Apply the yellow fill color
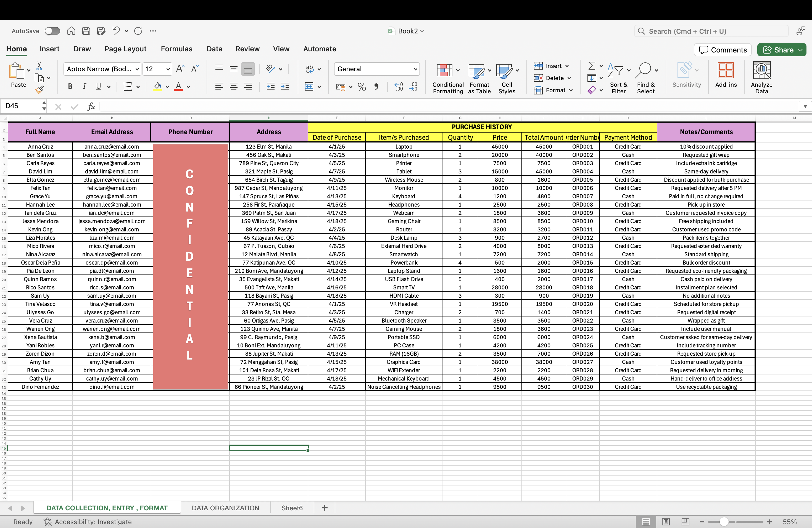This screenshot has height=528, width=812. coord(157,87)
